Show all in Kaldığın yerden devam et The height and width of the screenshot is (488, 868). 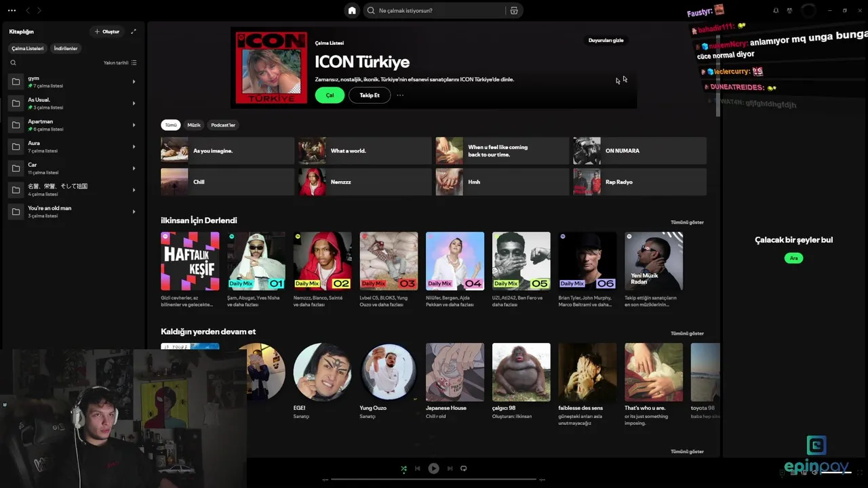point(687,333)
